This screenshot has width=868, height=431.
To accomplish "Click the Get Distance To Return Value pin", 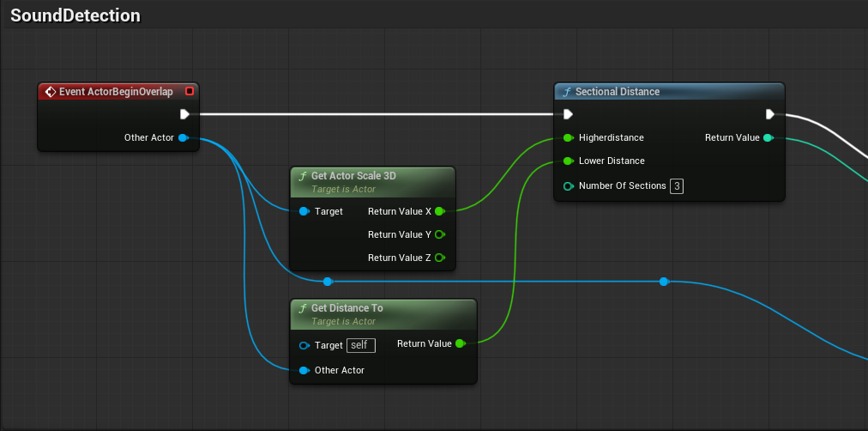I will tap(460, 343).
